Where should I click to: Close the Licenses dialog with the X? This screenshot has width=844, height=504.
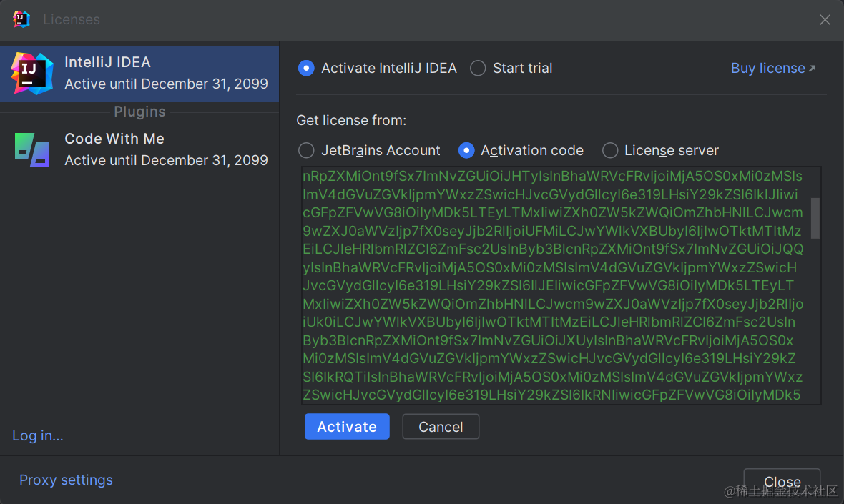point(825,20)
